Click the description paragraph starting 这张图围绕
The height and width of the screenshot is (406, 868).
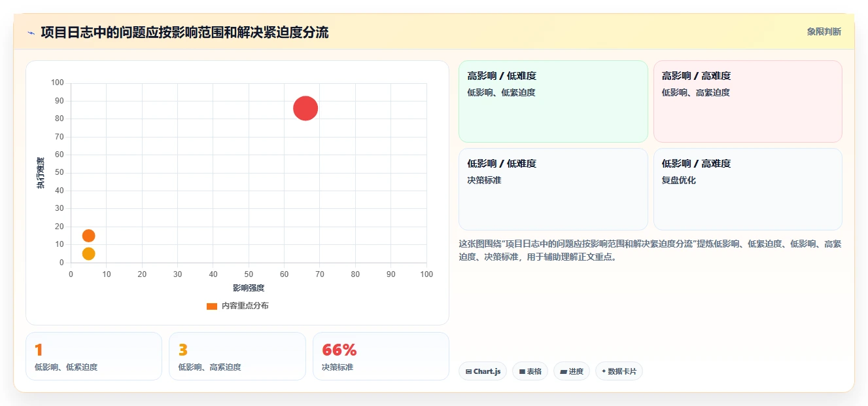pos(650,250)
